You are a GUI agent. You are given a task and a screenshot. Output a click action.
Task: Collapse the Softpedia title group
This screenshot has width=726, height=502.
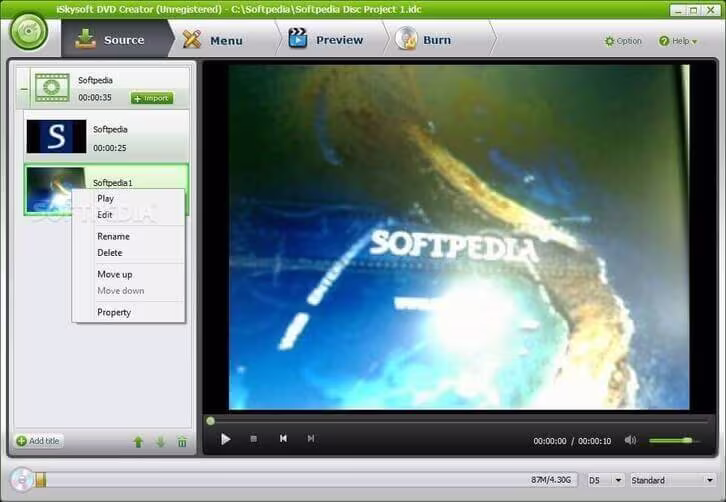tap(24, 88)
